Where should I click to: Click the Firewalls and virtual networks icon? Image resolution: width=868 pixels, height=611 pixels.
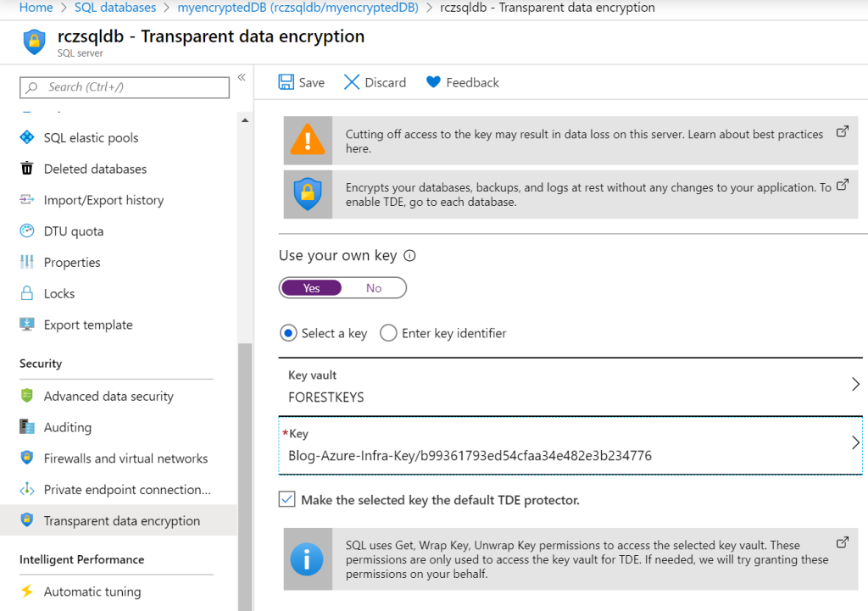point(26,458)
